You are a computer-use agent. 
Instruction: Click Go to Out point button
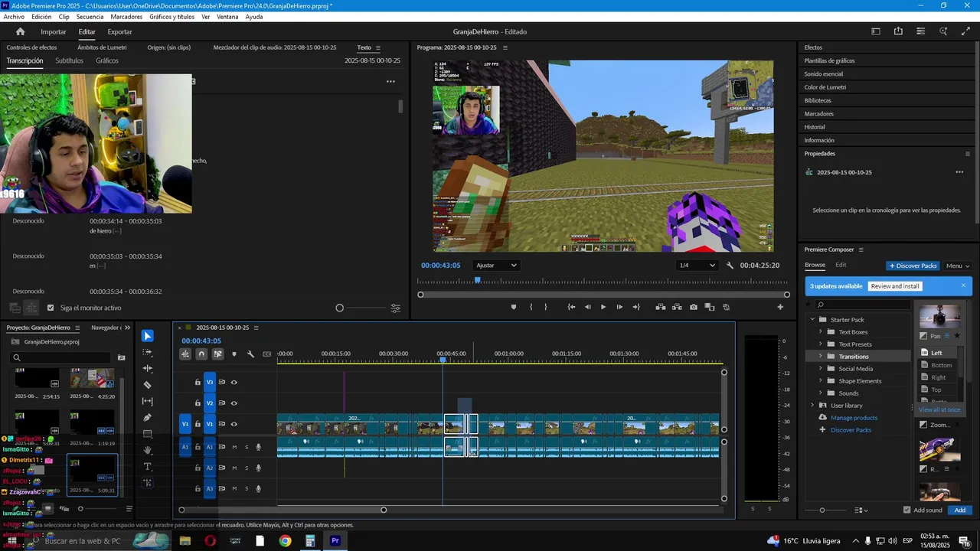tap(635, 307)
